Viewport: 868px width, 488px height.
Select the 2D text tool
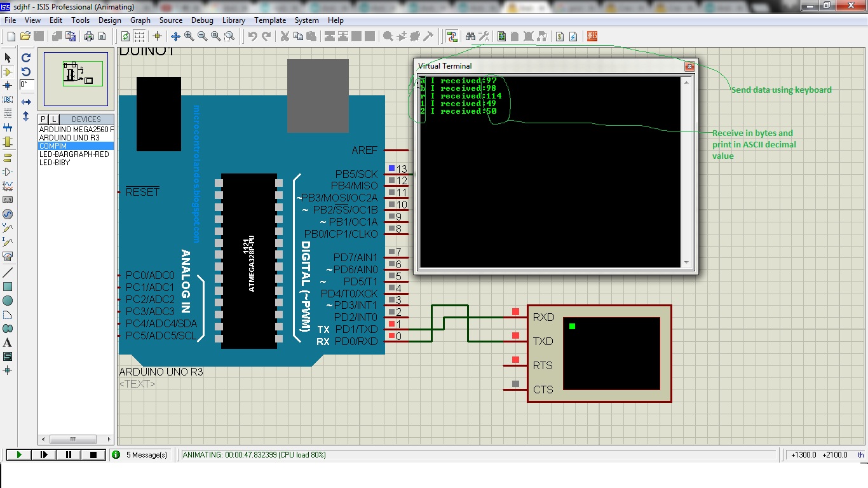pos(8,342)
